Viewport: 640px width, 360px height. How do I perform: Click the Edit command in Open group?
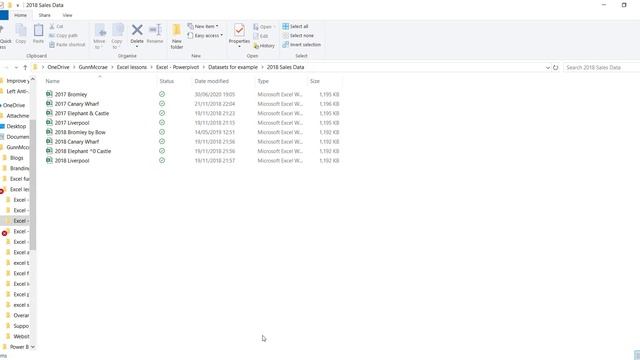point(261,36)
